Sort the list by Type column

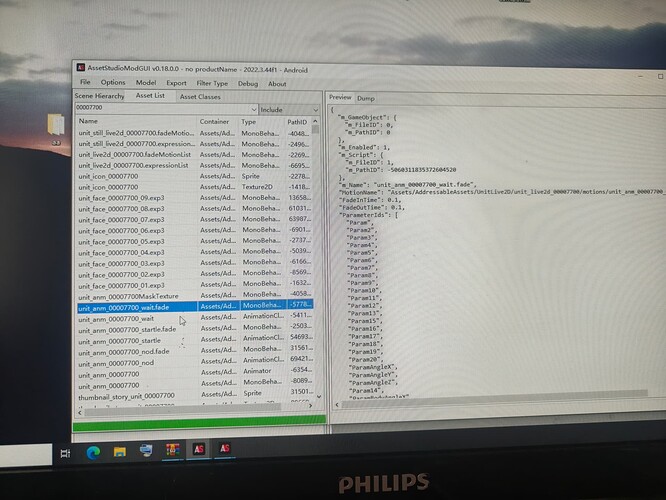click(x=261, y=122)
